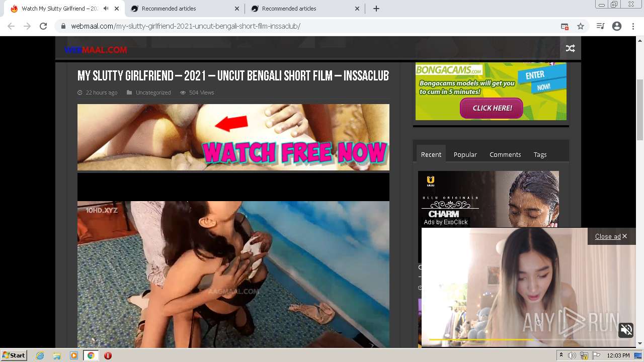Viewport: 644px width, 362px height.
Task: Open the system volume tray icon
Action: click(x=572, y=355)
